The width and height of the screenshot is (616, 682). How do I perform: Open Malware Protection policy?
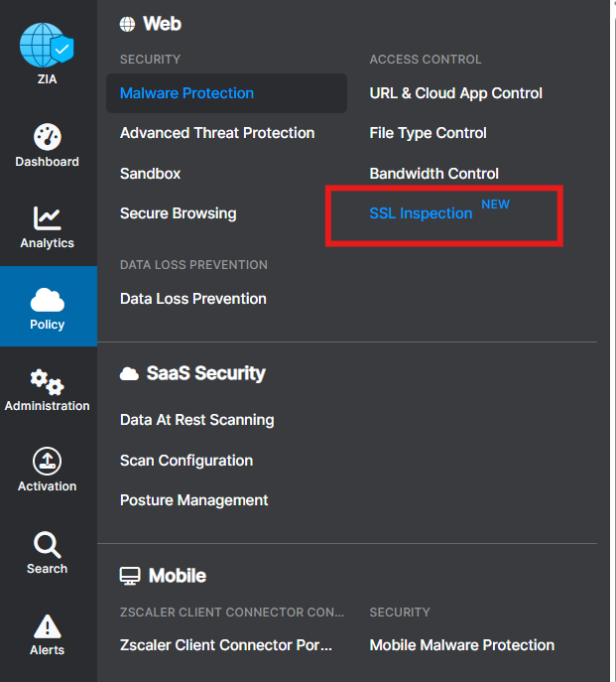[186, 93]
